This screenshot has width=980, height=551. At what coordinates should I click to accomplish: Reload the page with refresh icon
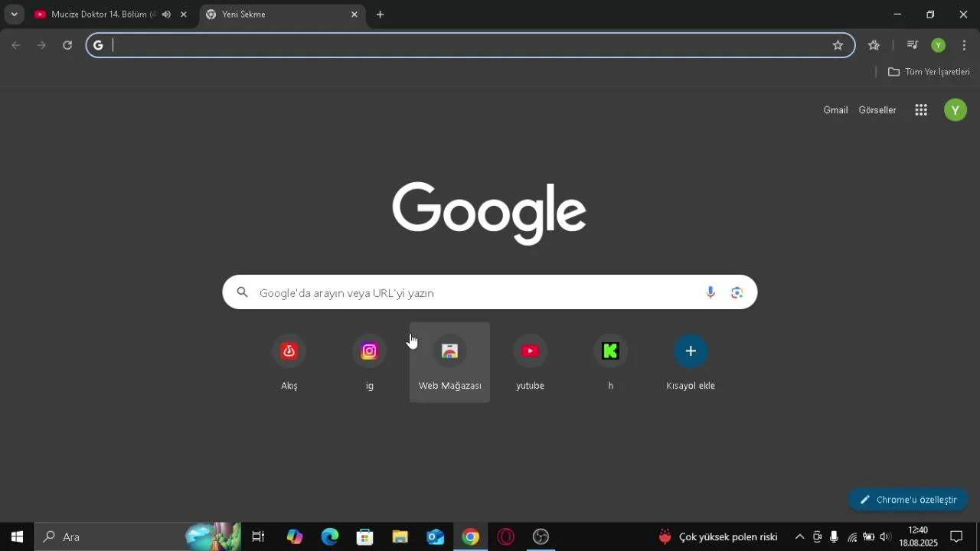point(67,45)
